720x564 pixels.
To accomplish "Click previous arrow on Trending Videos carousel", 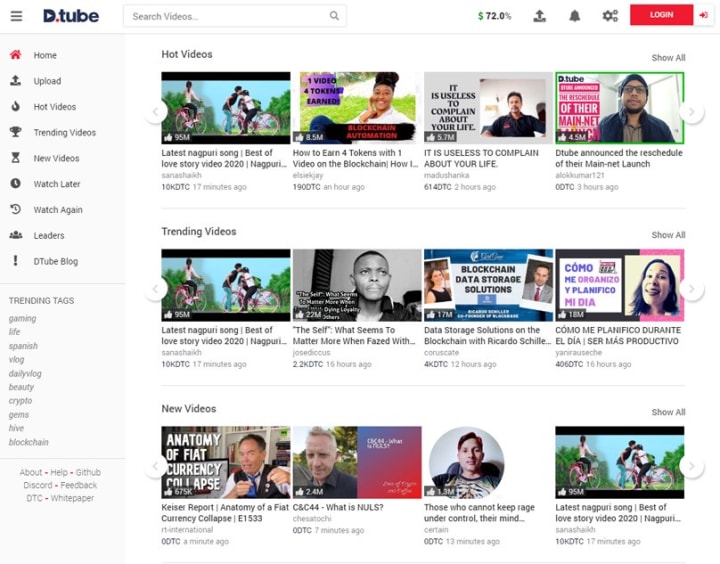I will tap(156, 289).
